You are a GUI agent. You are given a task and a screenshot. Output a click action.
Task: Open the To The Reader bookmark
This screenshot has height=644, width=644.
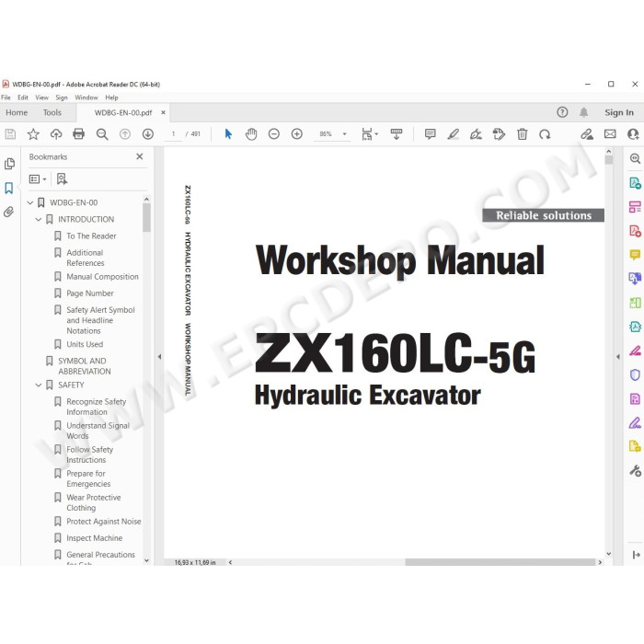tap(91, 236)
